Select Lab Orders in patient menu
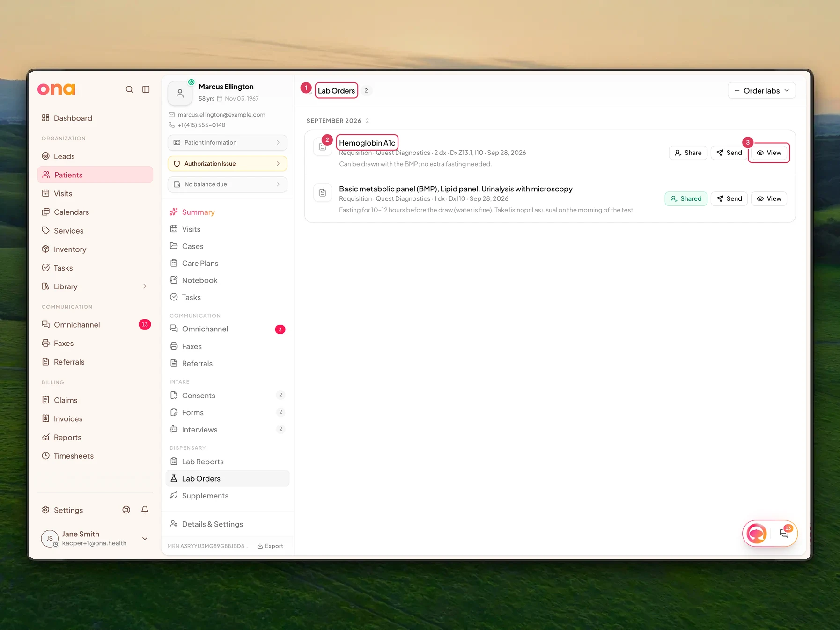 coord(228,478)
